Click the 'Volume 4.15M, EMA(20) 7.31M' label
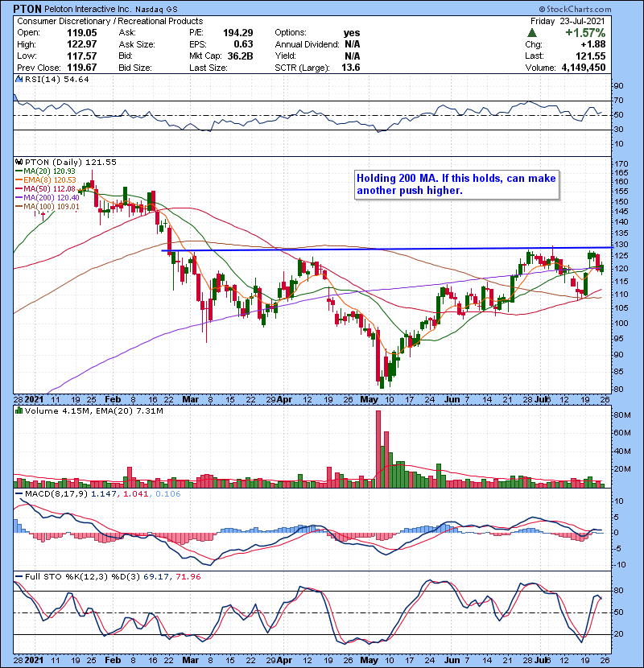644x668 pixels. (x=93, y=410)
